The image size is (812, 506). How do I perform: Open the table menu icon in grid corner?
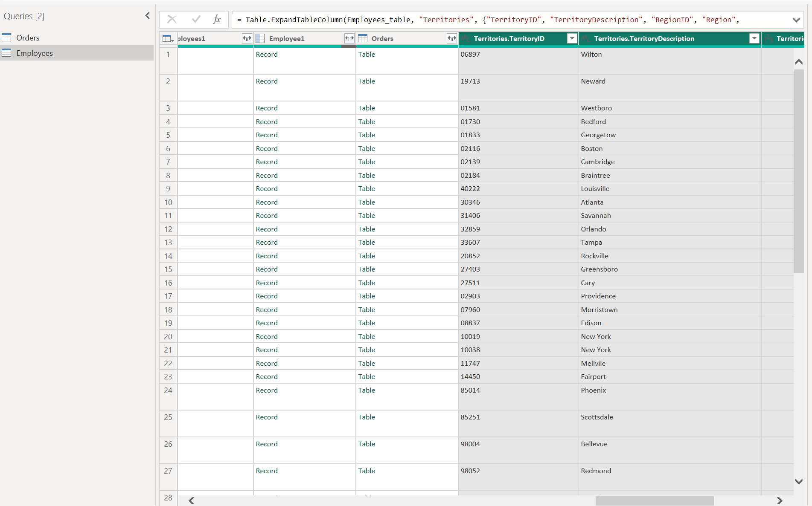point(168,39)
